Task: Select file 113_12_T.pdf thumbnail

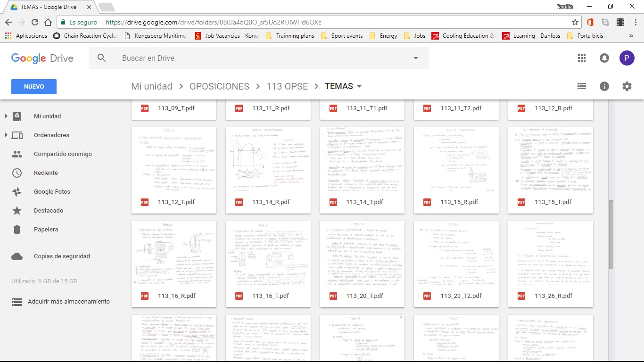Action: tap(174, 159)
